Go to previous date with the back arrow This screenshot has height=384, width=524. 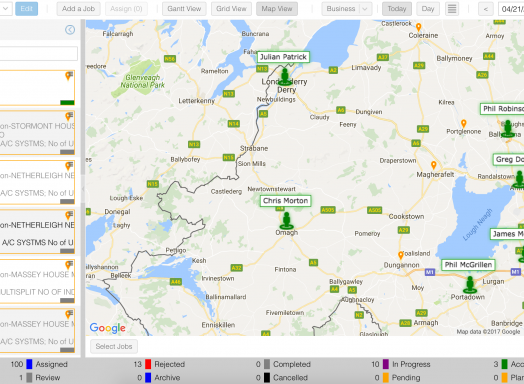click(x=486, y=9)
